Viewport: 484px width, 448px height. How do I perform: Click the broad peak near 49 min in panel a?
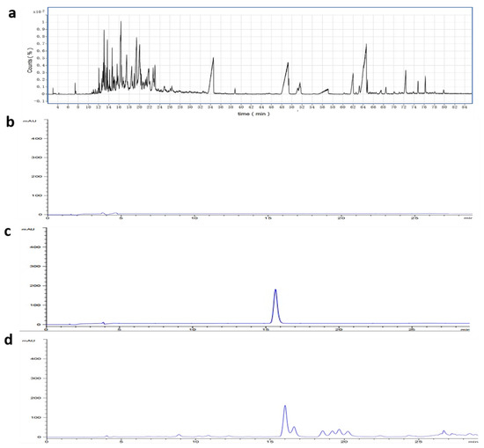287,78
